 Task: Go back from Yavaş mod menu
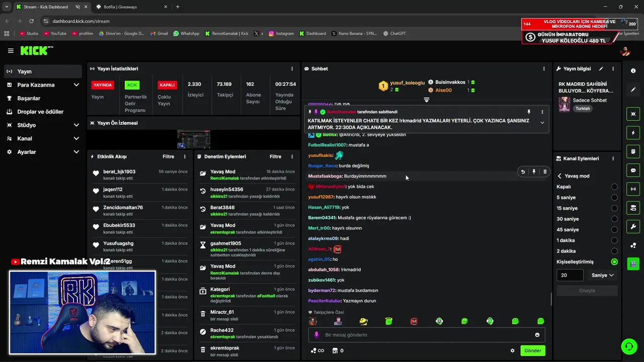[559, 176]
